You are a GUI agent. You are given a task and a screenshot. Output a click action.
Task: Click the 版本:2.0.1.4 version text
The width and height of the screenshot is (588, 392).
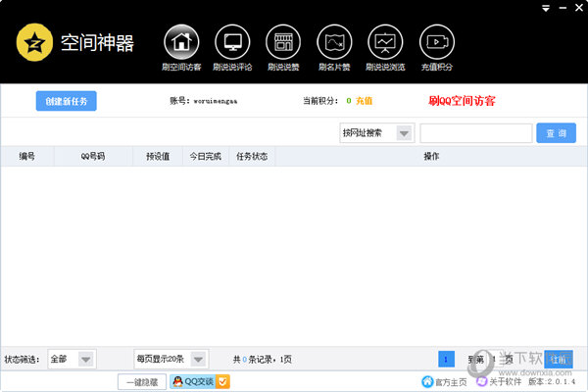tap(552, 382)
